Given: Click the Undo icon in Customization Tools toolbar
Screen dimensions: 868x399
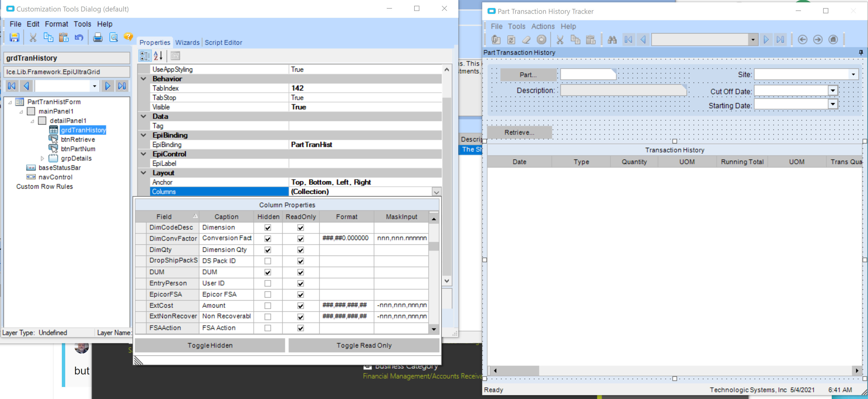Looking at the screenshot, I should 79,37.
